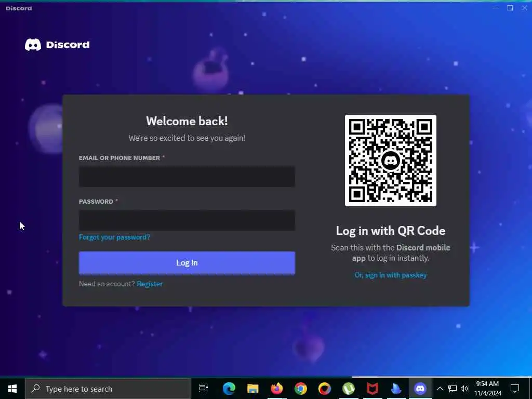Focus the Password input field
This screenshot has height=399, width=532.
[x=187, y=220]
